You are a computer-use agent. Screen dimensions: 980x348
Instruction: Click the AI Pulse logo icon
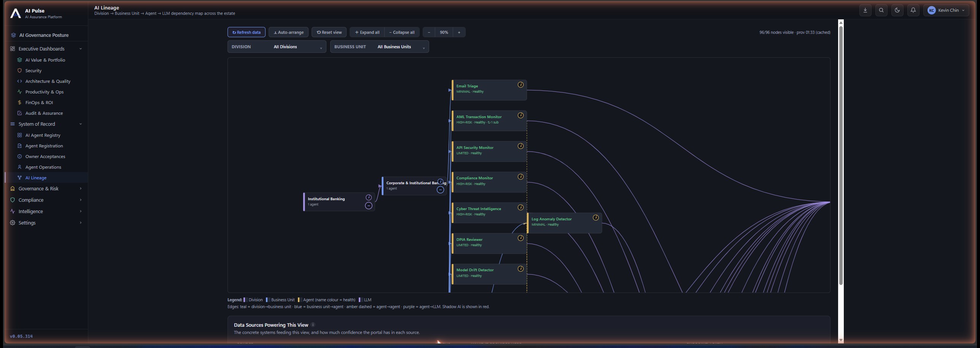pos(15,13)
